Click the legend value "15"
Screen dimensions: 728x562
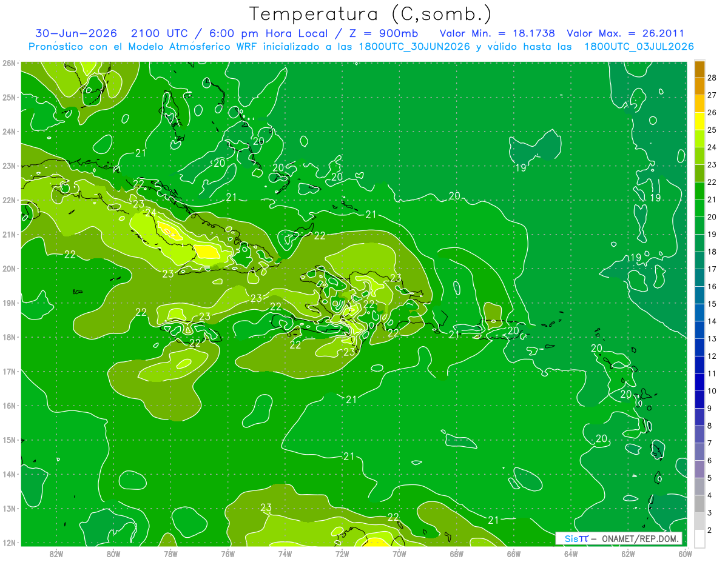click(x=712, y=304)
